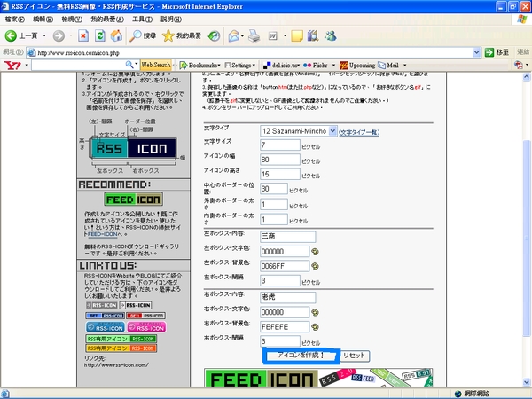This screenshot has height=399, width=532.
Task: Click the toolbar icon at far right of Yahoo bar
Action: point(519,65)
